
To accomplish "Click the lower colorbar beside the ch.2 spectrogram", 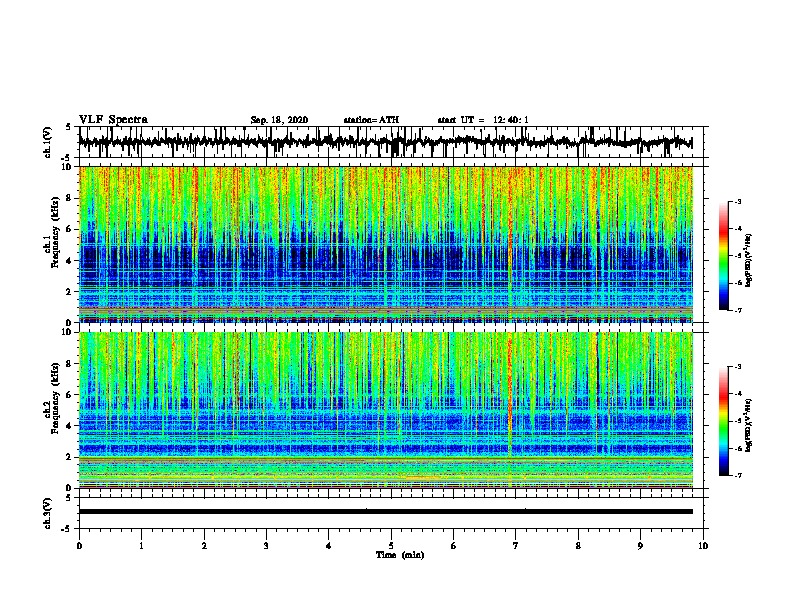I will (724, 421).
